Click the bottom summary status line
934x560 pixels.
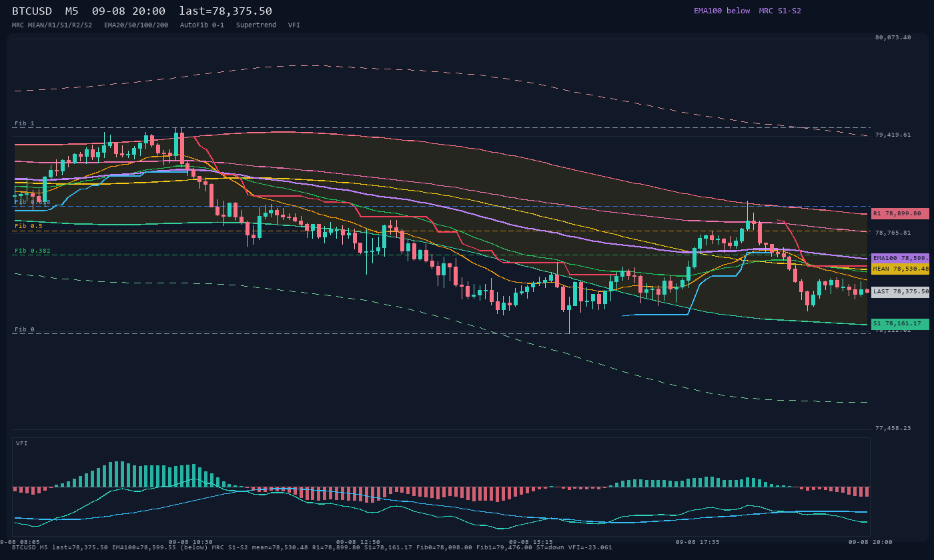[x=312, y=547]
